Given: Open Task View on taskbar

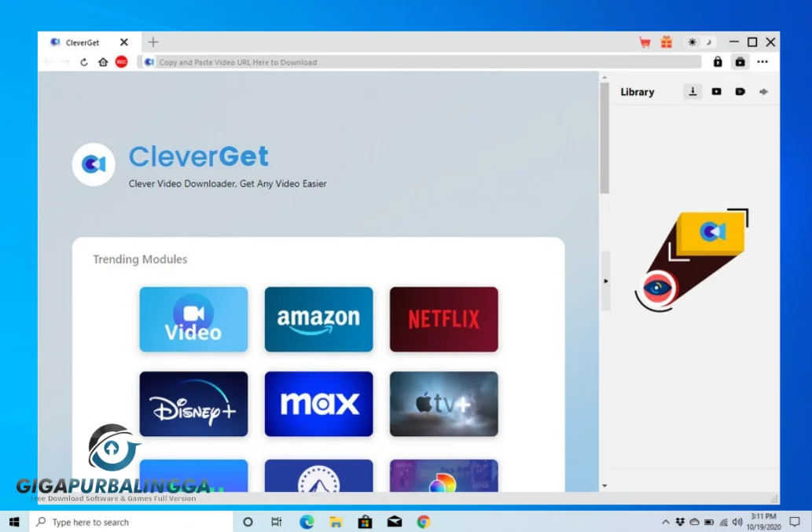Looking at the screenshot, I should pyautogui.click(x=277, y=522).
